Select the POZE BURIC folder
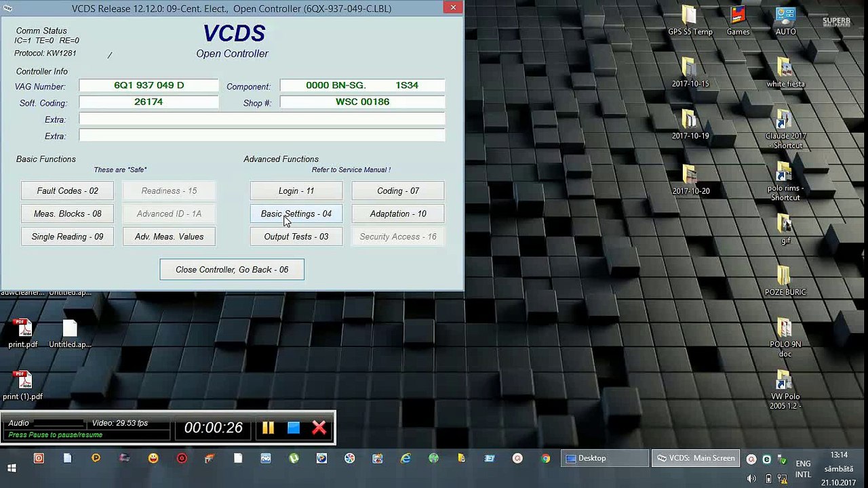 [x=785, y=281]
